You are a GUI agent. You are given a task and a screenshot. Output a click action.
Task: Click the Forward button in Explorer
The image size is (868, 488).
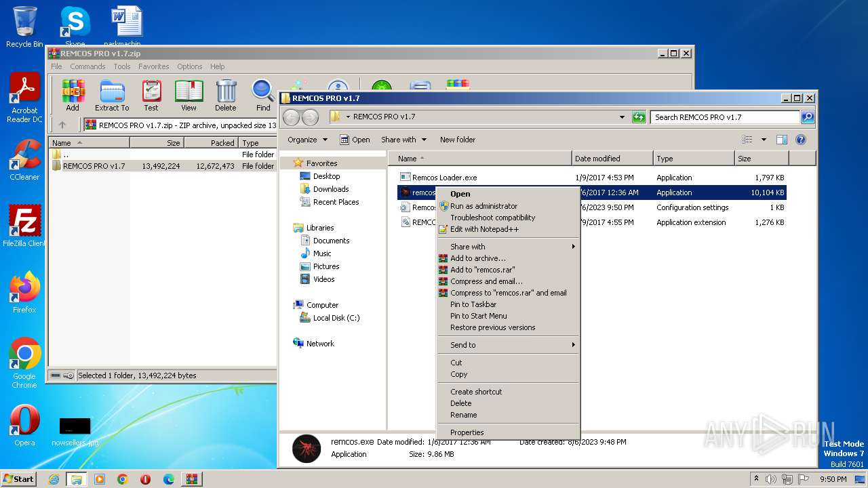point(310,117)
